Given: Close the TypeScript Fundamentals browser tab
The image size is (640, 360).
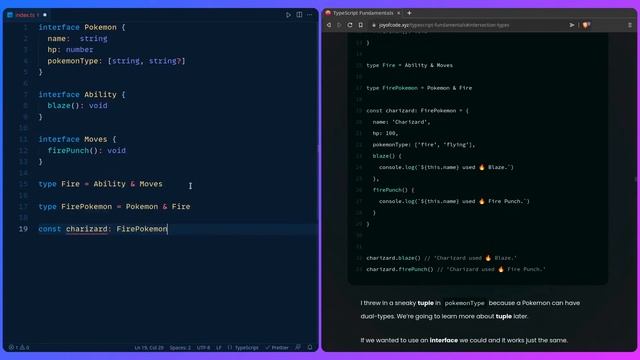Looking at the screenshot, I should click(x=398, y=13).
